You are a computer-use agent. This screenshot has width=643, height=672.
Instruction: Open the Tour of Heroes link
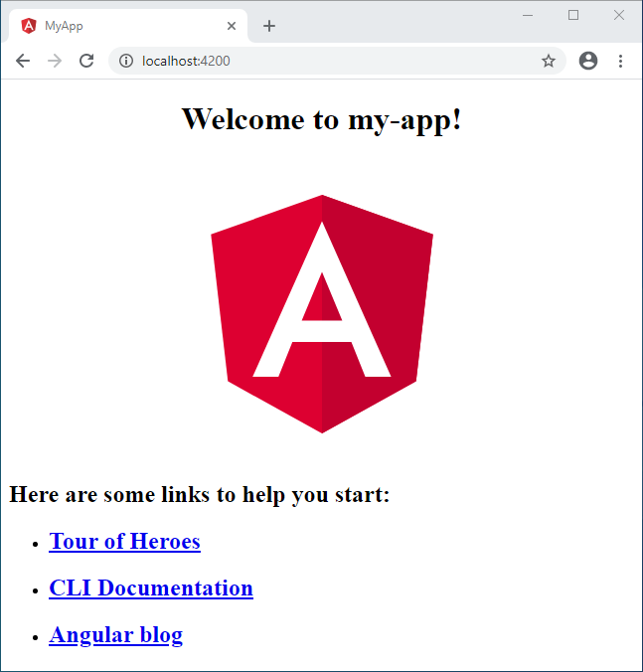124,541
